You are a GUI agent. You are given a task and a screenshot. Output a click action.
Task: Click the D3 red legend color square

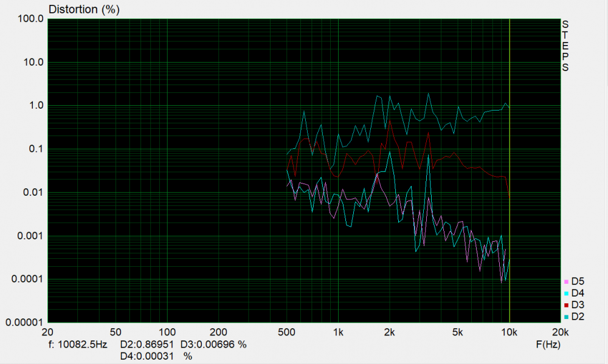567,305
